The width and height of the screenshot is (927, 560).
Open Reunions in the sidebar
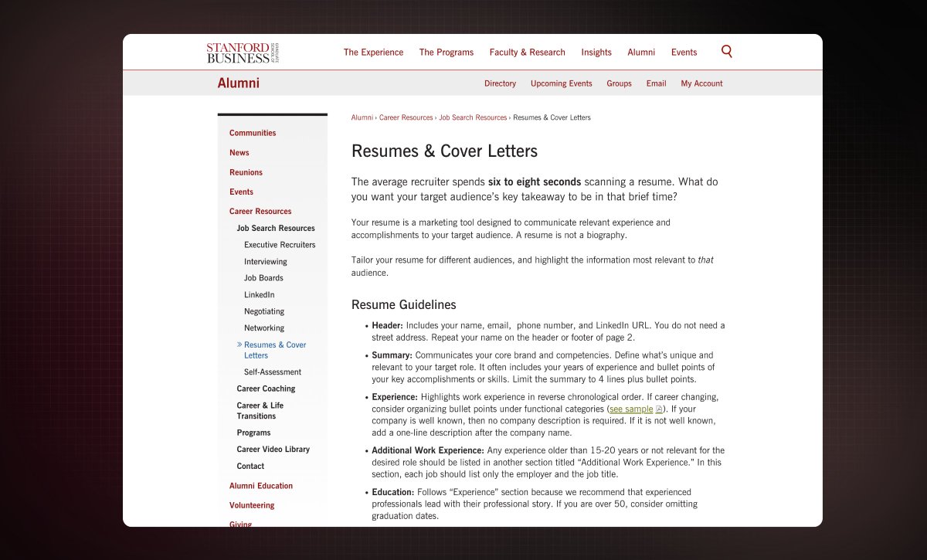[246, 172]
